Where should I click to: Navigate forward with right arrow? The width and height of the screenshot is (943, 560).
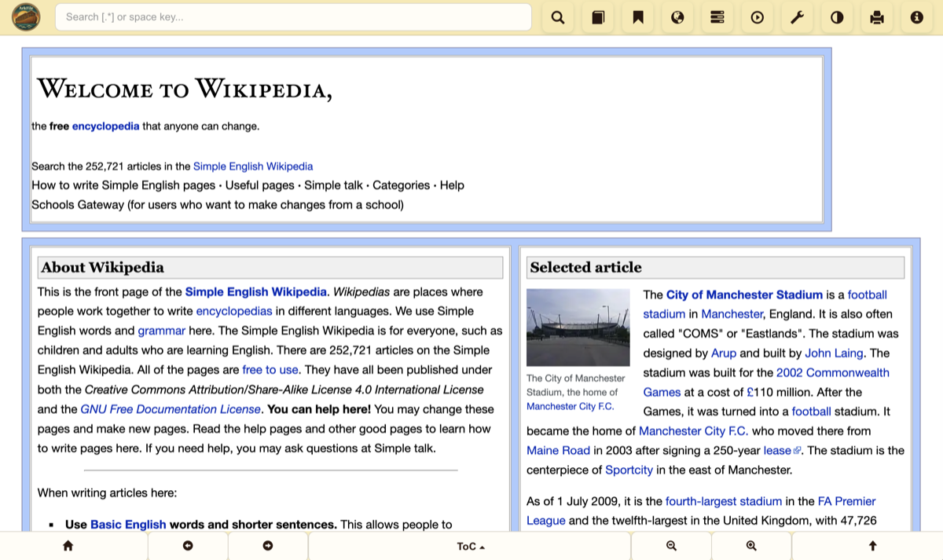click(x=268, y=546)
